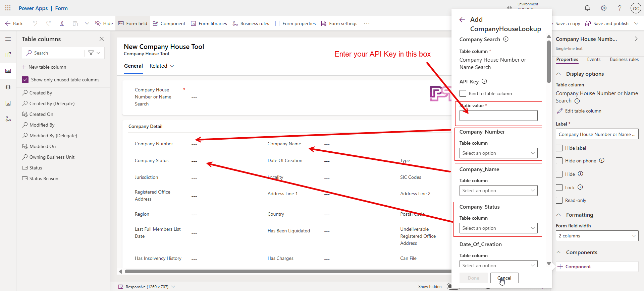Open Tree view layers icon in left rail
The height and width of the screenshot is (291, 644).
(8, 87)
